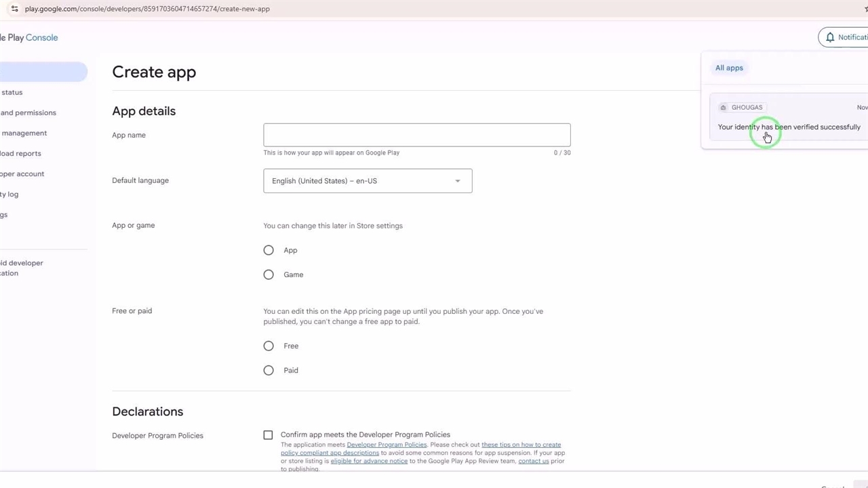Choose the Free radio option
The width and height of the screenshot is (868, 488).
pos(269,346)
